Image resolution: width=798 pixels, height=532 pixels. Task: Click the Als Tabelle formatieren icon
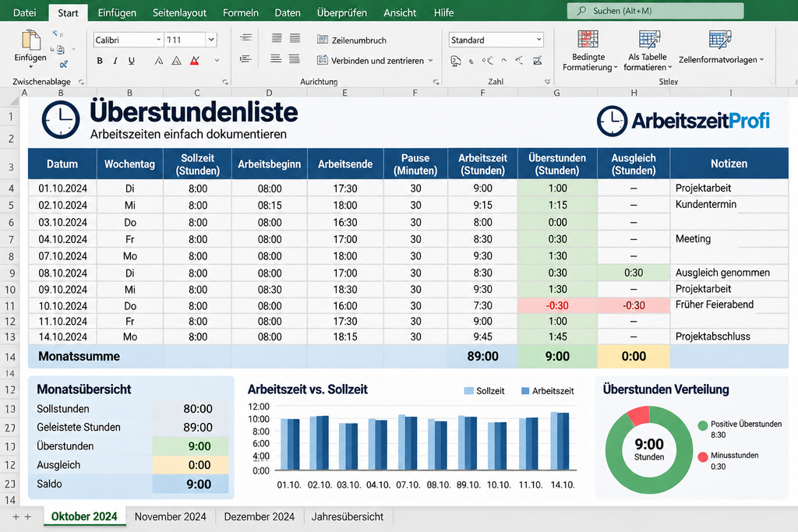[649, 39]
